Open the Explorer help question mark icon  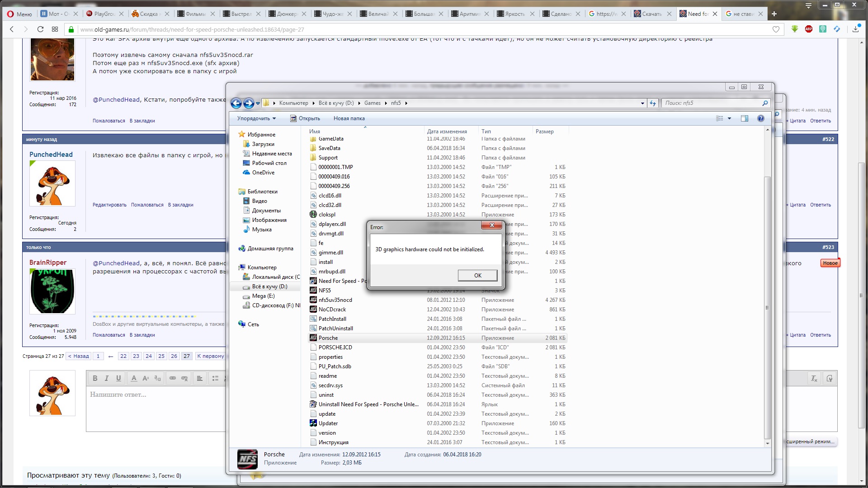761,118
